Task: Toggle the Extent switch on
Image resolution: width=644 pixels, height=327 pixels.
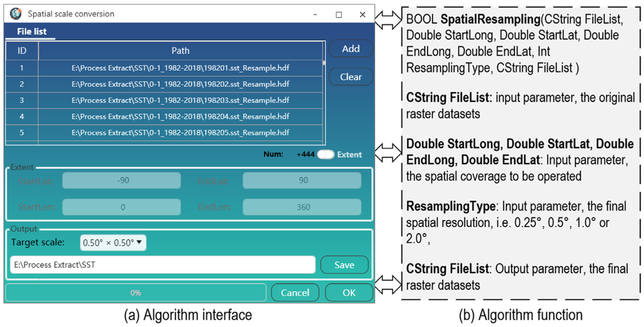Action: click(325, 155)
